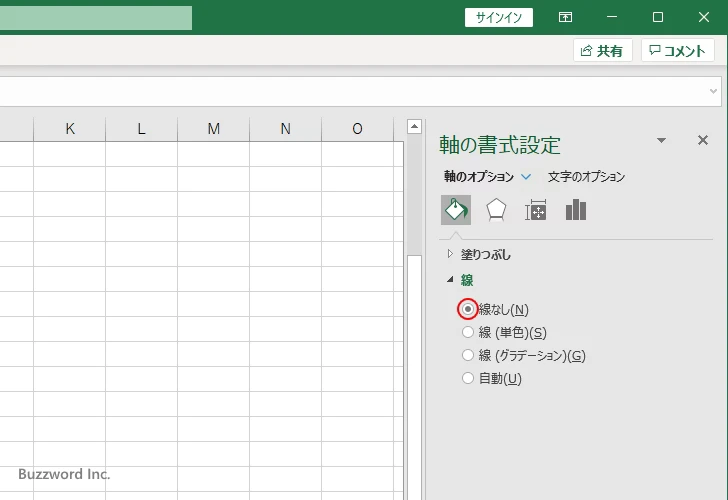Screen dimensions: 728x500
Task: Select the 線 (グラデーション)(G) radio button
Action: coord(468,356)
